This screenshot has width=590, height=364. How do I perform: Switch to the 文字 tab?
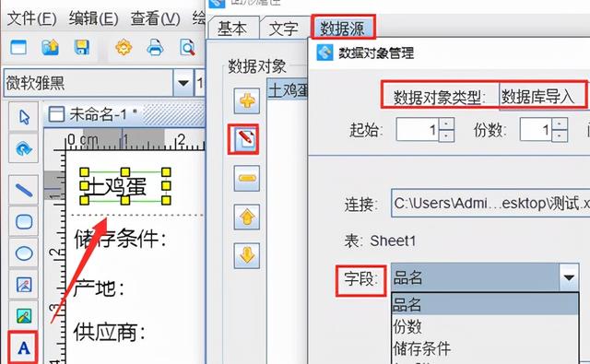(x=284, y=29)
